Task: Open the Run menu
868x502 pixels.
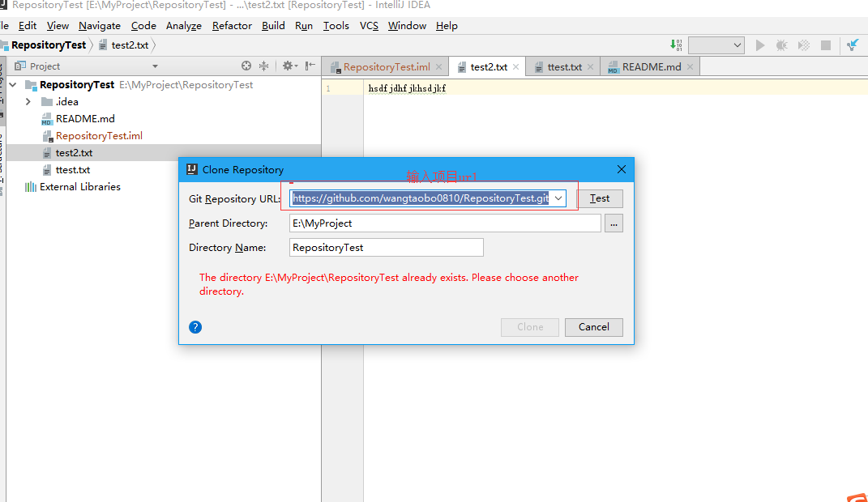Action: point(304,26)
